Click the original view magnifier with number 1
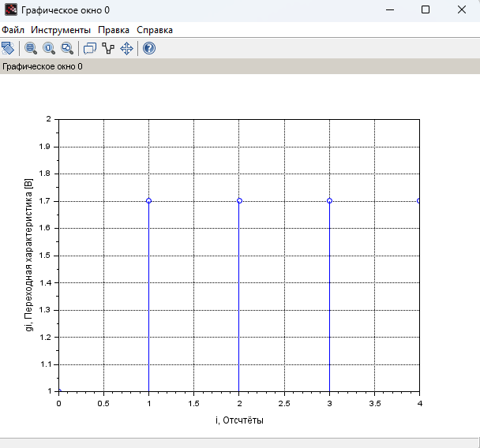480x448 pixels. coord(49,48)
